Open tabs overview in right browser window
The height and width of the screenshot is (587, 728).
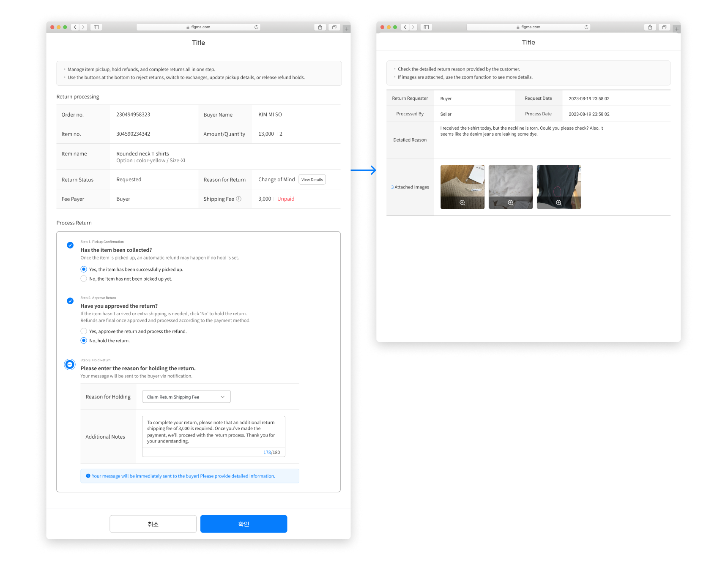(x=664, y=27)
